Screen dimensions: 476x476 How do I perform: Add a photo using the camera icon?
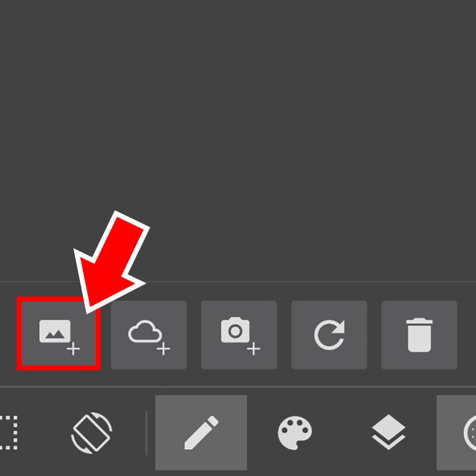coord(239,335)
